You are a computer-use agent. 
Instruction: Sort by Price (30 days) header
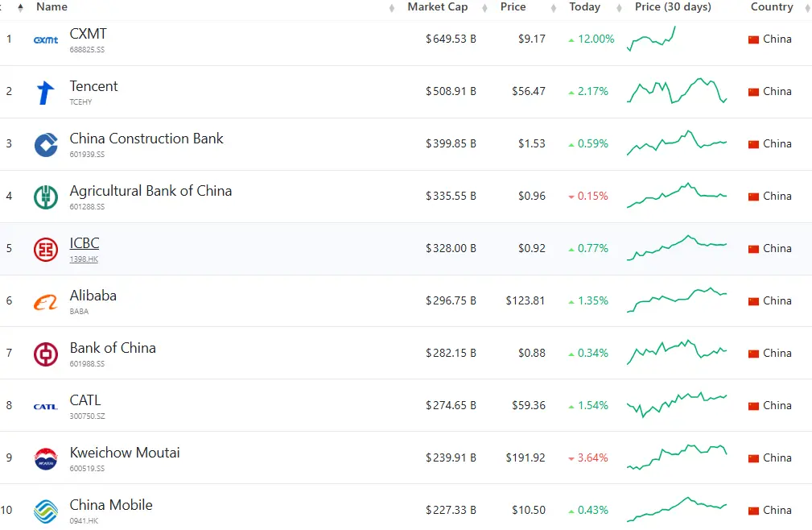pyautogui.click(x=673, y=6)
